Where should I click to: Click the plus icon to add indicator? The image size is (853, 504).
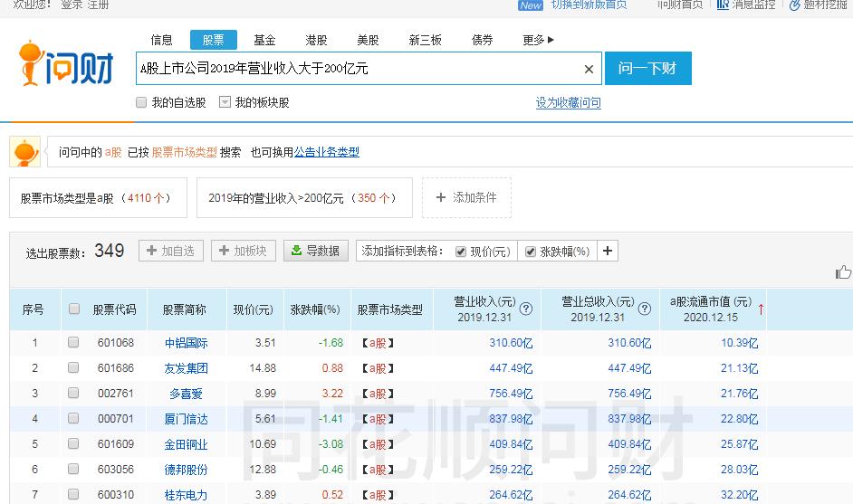[608, 251]
